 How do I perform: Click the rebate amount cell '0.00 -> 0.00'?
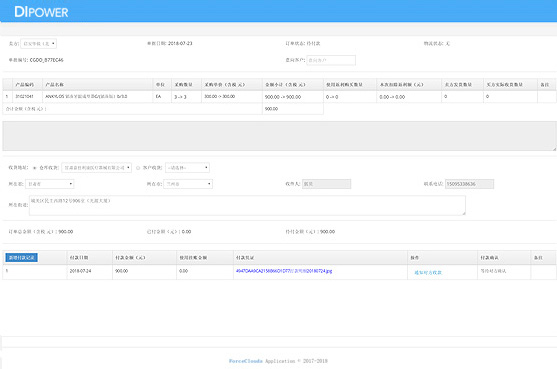click(409, 97)
